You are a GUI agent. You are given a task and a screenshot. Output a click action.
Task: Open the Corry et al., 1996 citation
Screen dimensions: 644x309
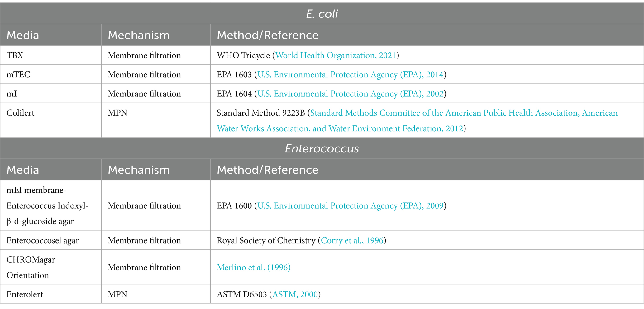pyautogui.click(x=352, y=240)
